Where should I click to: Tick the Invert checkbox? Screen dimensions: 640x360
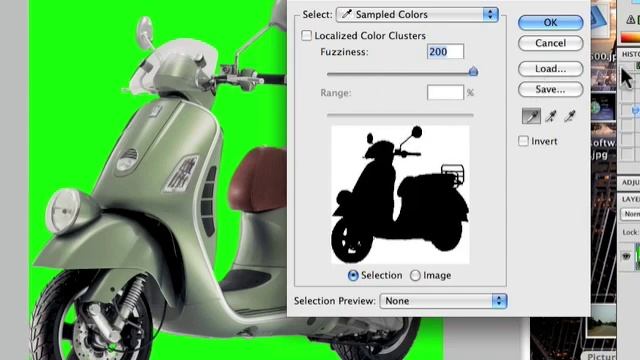[x=523, y=141]
